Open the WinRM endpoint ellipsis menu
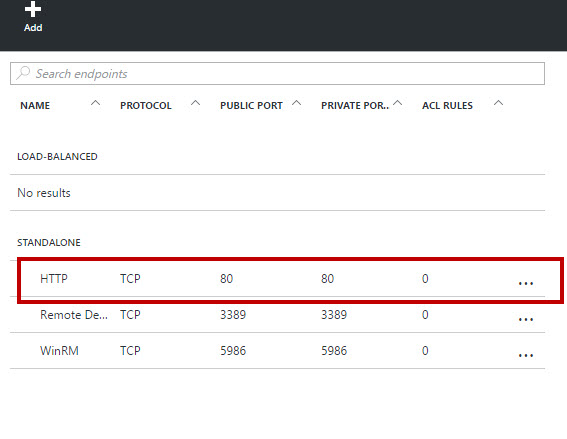The image size is (567, 439). pos(525,355)
